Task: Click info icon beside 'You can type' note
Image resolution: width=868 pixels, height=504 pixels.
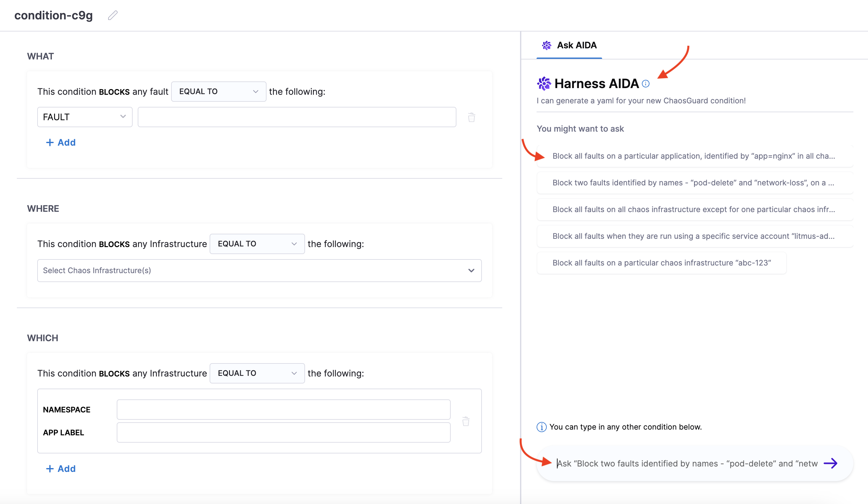Action: click(541, 427)
